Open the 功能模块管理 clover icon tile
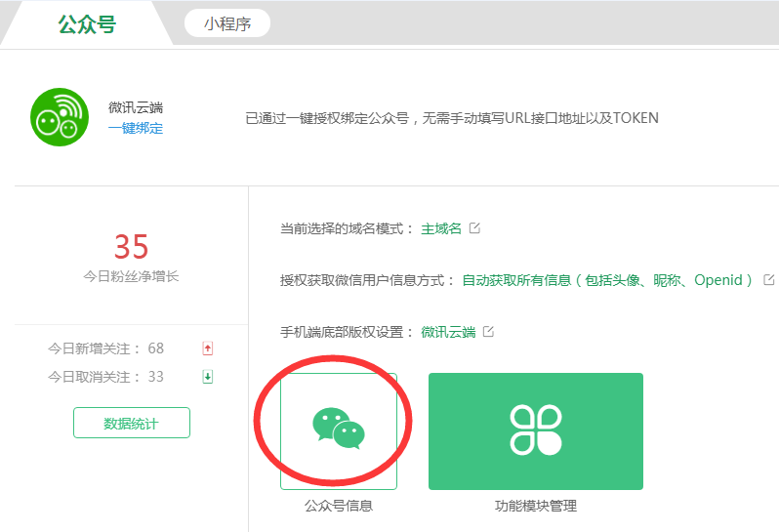 coord(535,430)
